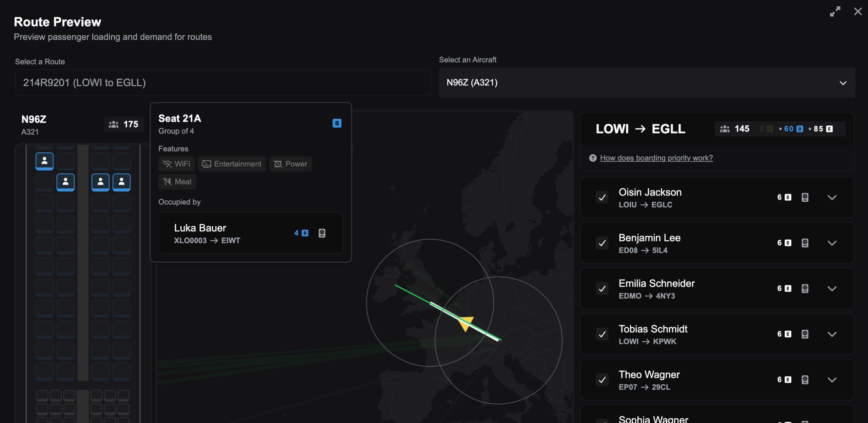Click the expand fullscreen arrows icon
This screenshot has height=423, width=868.
coord(835,12)
